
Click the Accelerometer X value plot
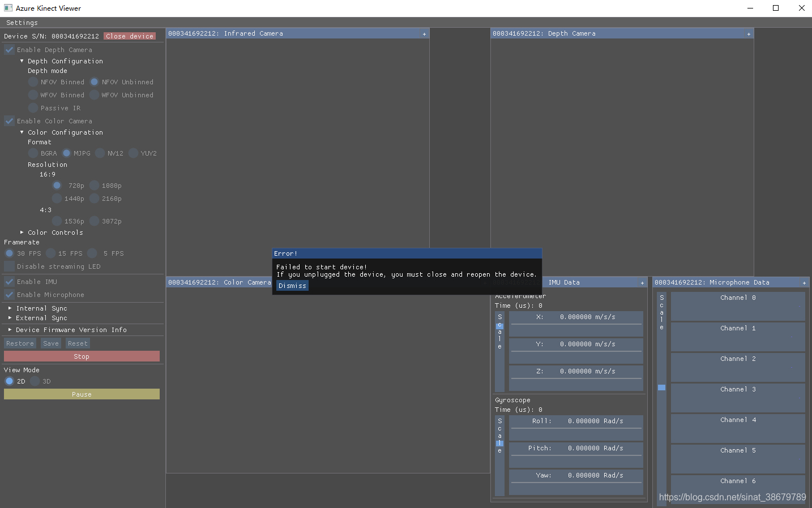click(x=576, y=324)
